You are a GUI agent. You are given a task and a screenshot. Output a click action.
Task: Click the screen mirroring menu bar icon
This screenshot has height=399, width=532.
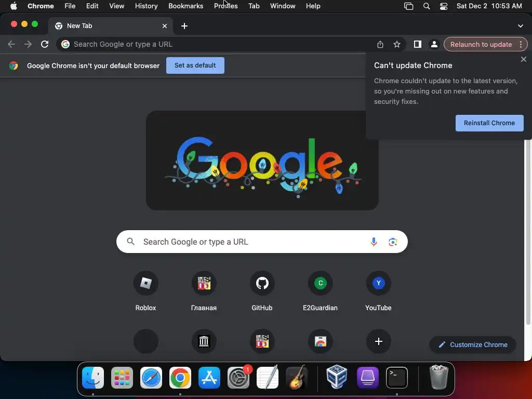[408, 6]
